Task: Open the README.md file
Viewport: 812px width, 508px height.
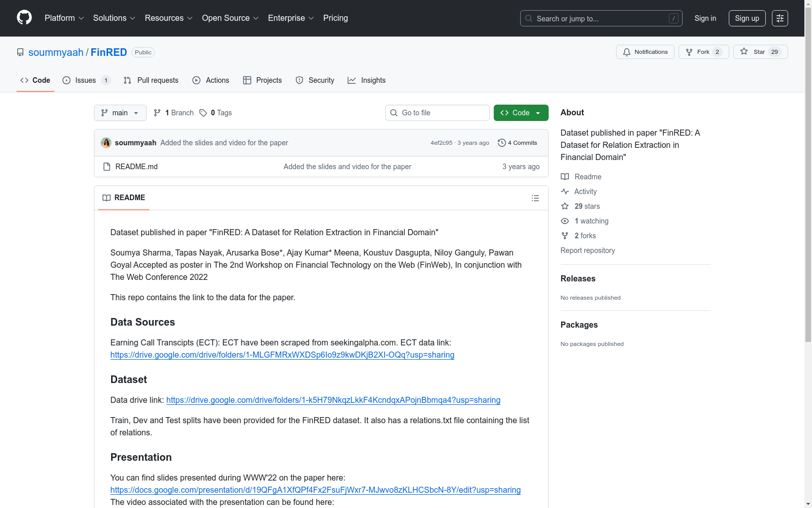Action: [137, 167]
